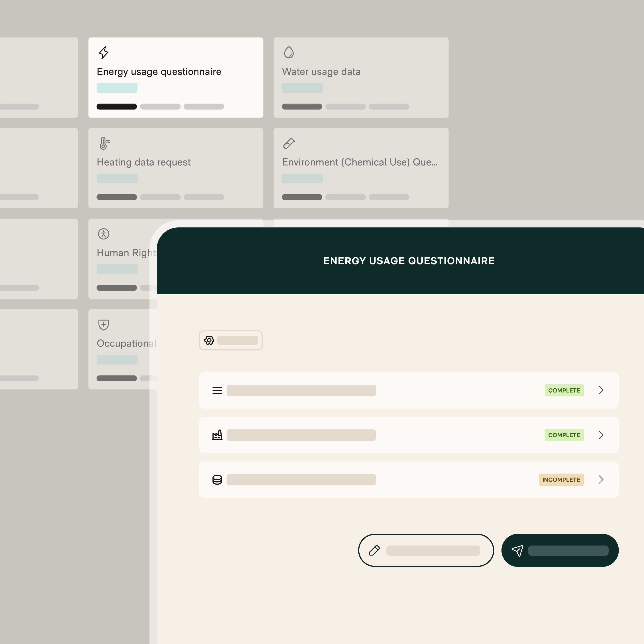The width and height of the screenshot is (644, 644).
Task: Click the ENERGY USAGE QUESTIONNAIRE panel title
Action: [x=409, y=261]
